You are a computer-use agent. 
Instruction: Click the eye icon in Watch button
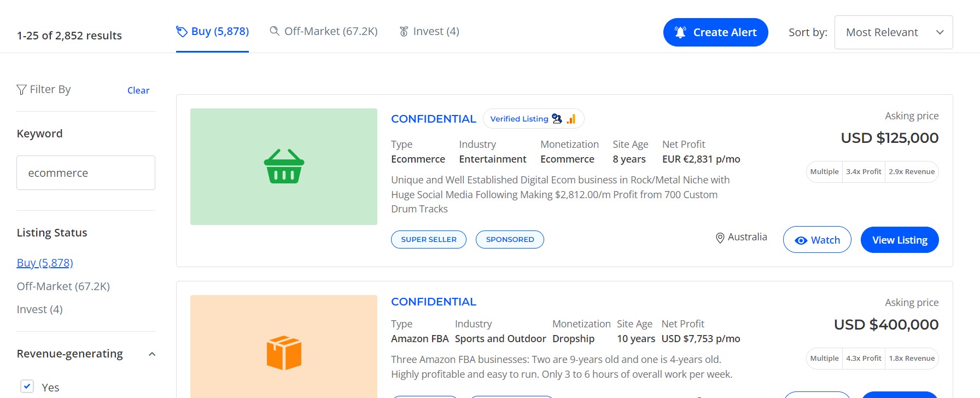click(x=801, y=240)
